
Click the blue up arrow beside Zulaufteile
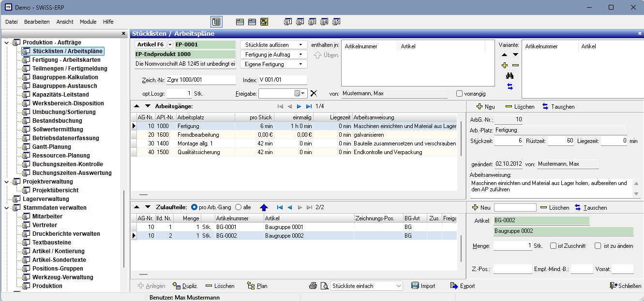[x=264, y=207]
